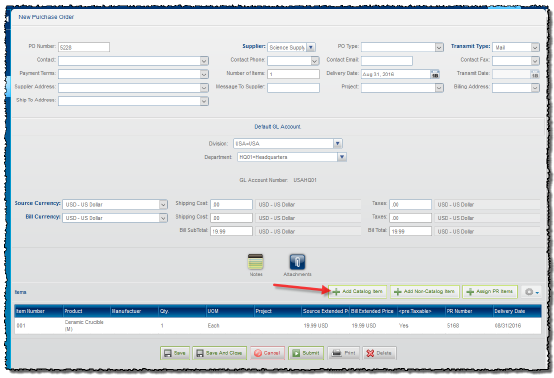Cancel the purchase order

[x=267, y=353]
